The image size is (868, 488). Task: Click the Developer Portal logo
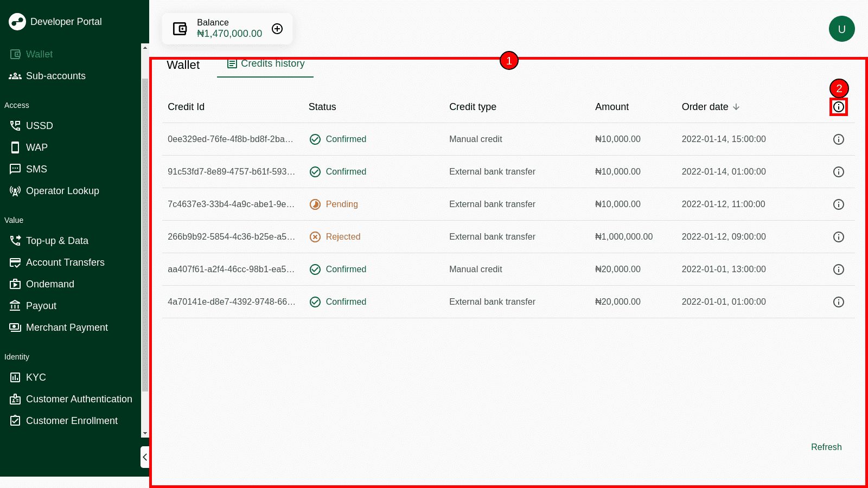17,22
